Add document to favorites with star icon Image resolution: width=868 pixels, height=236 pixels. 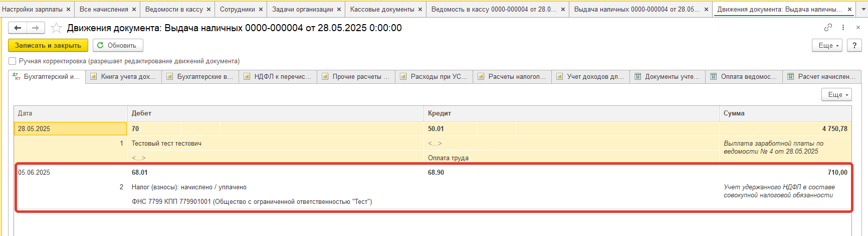click(57, 28)
